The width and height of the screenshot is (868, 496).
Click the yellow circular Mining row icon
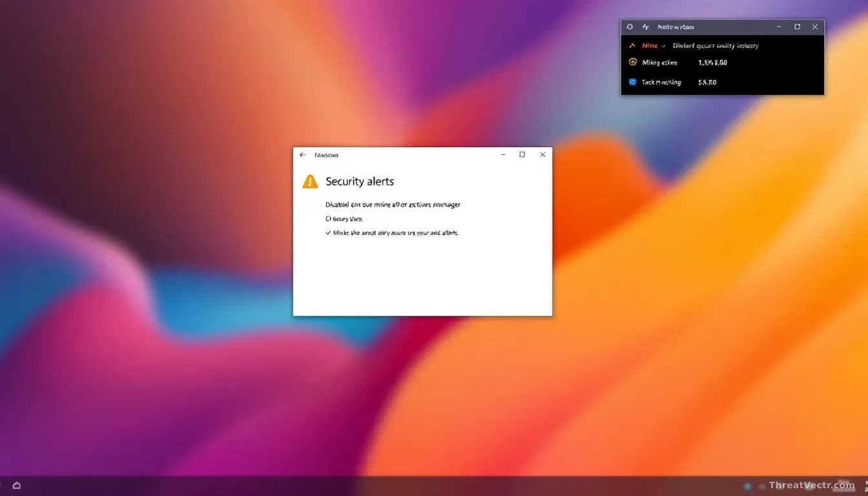[x=632, y=63]
